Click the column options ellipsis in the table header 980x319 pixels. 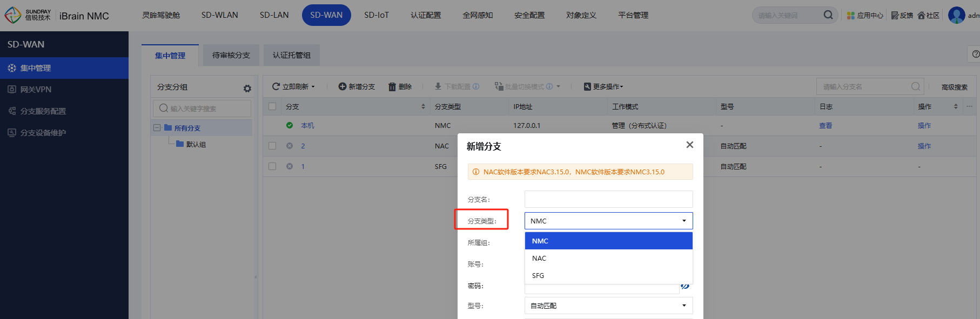[969, 106]
